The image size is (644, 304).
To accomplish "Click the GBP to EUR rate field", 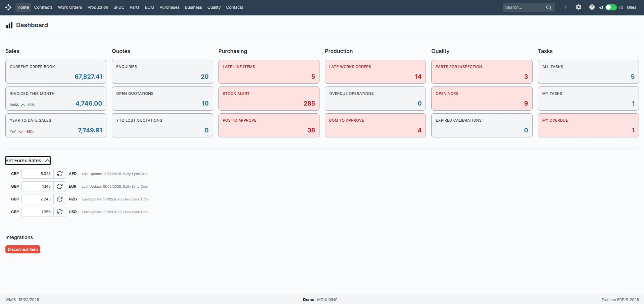I will [38, 186].
